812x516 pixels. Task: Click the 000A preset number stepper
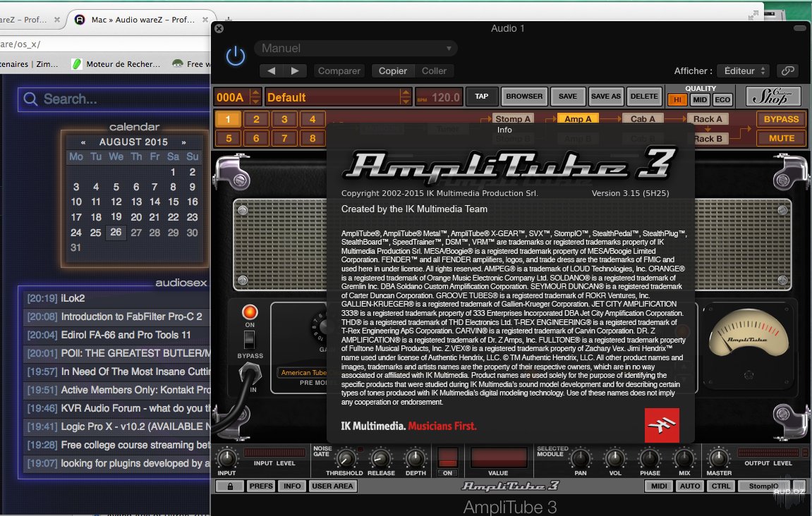(255, 97)
